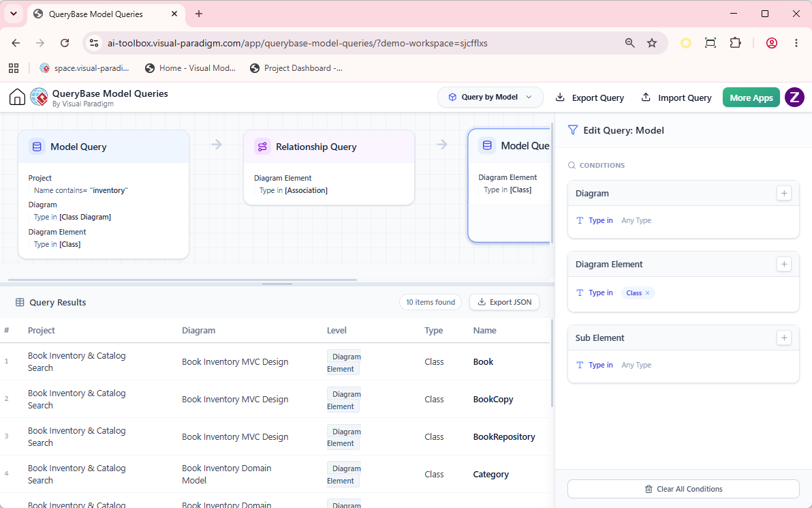Go to the home icon in app header
The width and height of the screenshot is (812, 508).
click(x=17, y=97)
